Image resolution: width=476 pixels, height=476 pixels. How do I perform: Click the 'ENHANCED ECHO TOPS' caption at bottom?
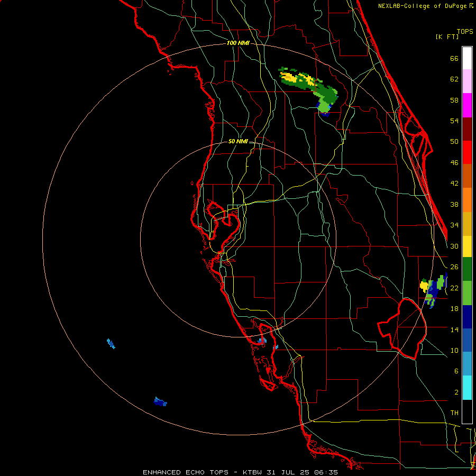point(186,472)
